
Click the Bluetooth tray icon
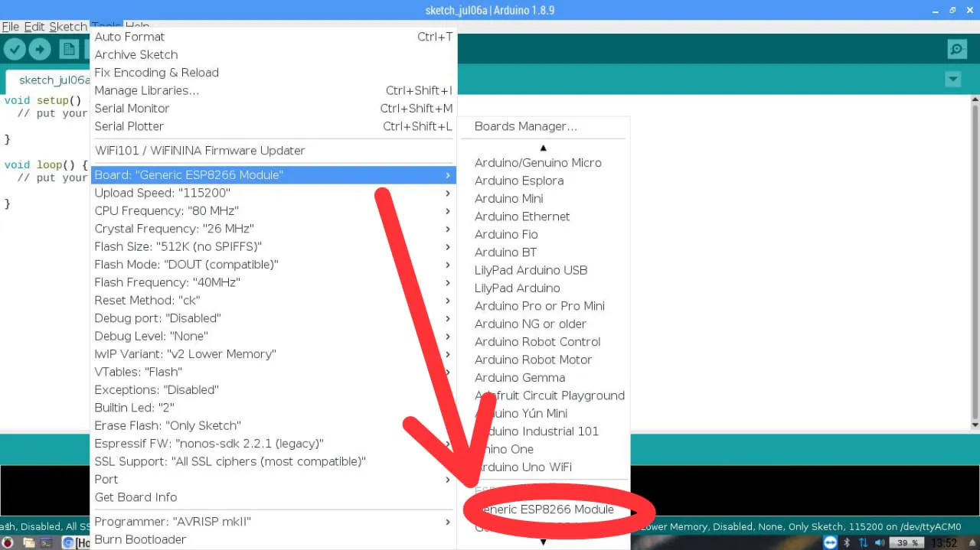(x=847, y=542)
